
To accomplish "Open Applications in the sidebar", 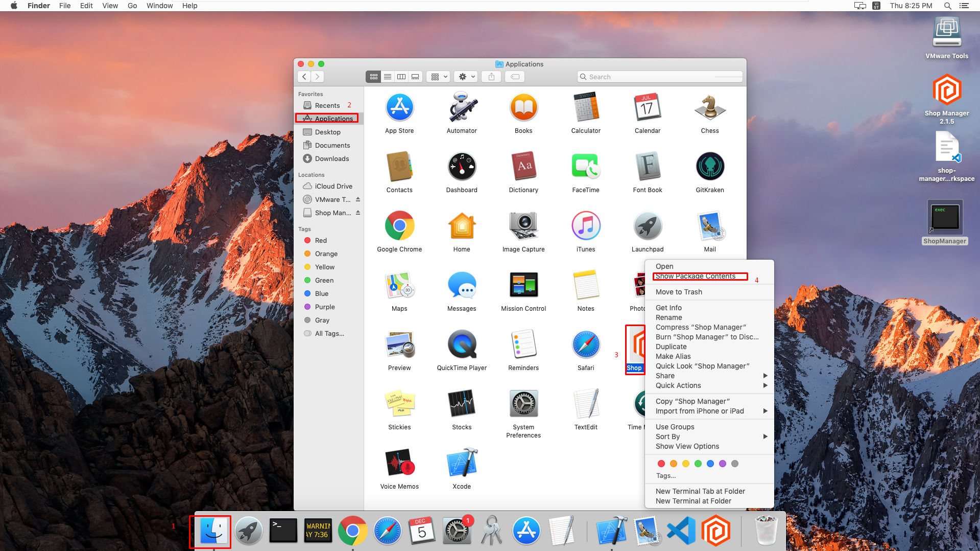I will click(329, 119).
